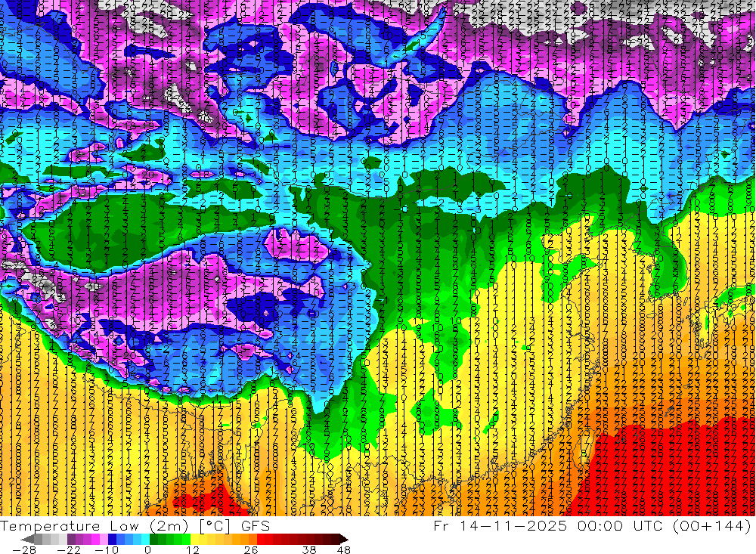Click the '26' legend label
756x554 pixels.
(x=251, y=550)
